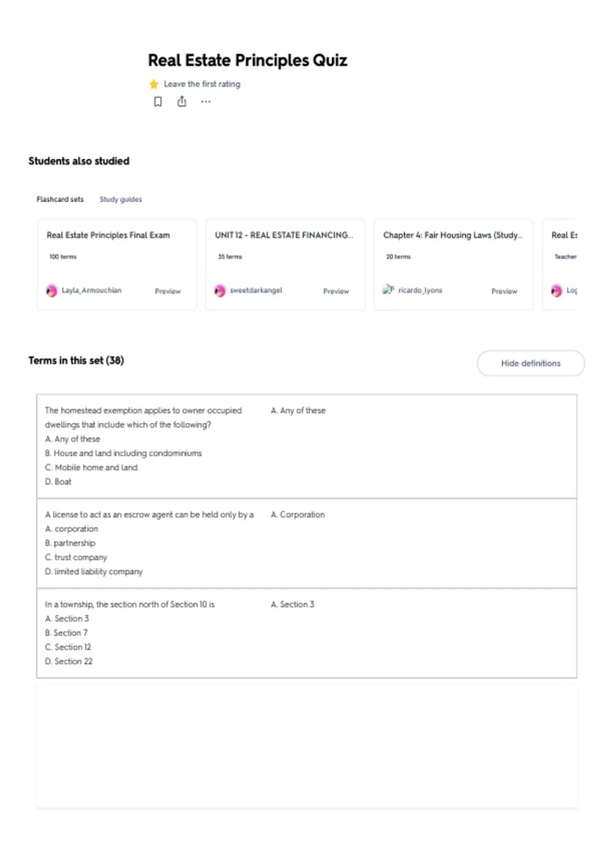Preview Chapter 4 Fair Housing Laws set
The height and width of the screenshot is (868, 613).
504,291
